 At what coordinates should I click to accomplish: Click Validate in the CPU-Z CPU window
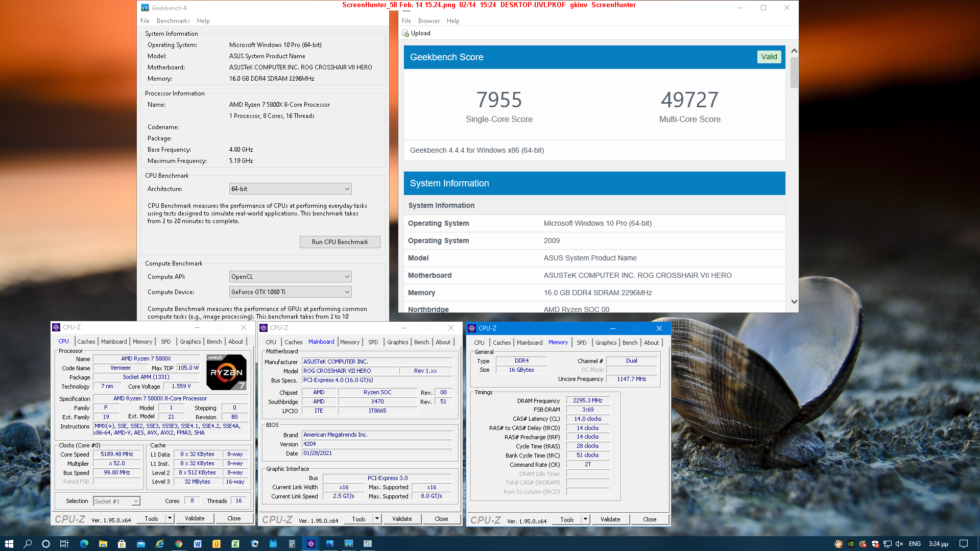195,518
